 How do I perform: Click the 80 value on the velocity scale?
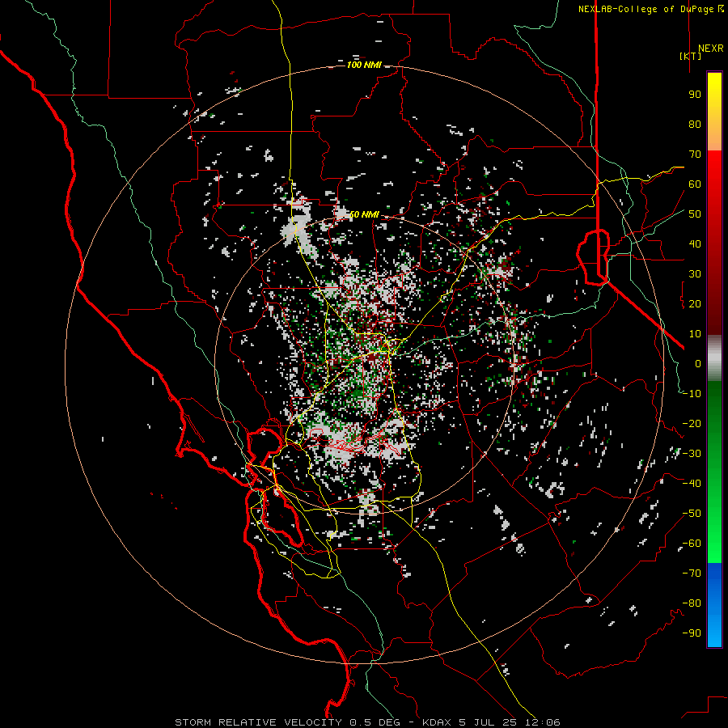pyautogui.click(x=695, y=125)
